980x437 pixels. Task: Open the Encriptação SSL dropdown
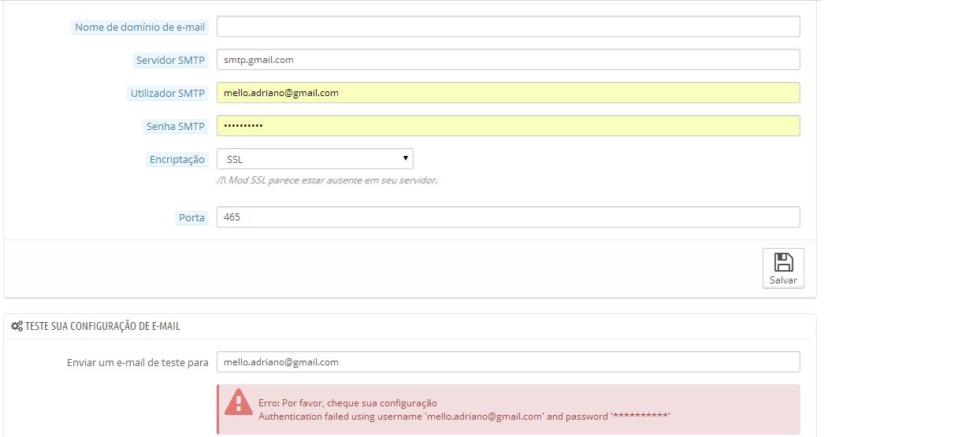pos(315,159)
